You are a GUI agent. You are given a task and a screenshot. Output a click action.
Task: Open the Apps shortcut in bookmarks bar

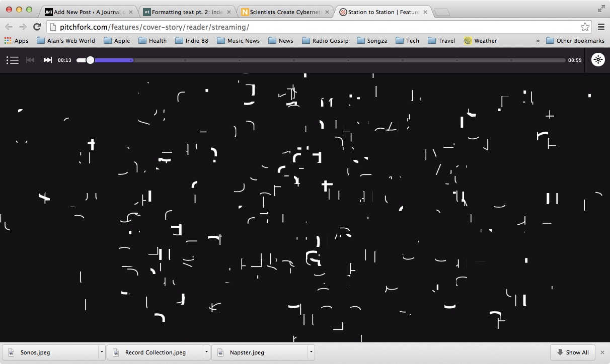pos(17,41)
